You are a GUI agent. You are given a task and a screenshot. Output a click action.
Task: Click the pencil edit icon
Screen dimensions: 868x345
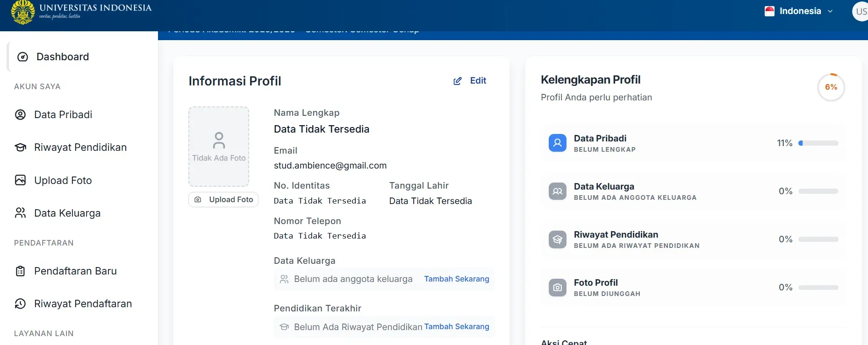click(x=458, y=81)
